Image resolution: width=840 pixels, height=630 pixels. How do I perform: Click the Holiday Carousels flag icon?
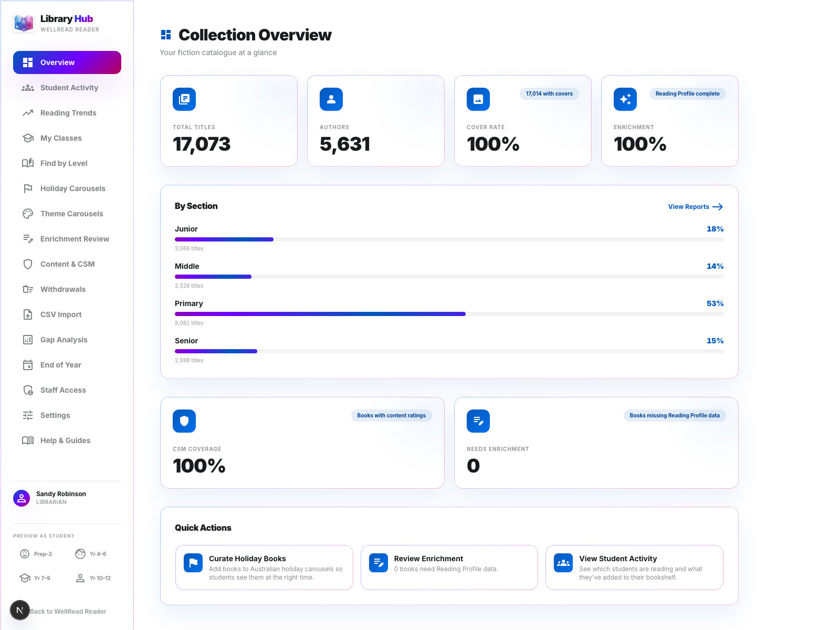pyautogui.click(x=27, y=188)
